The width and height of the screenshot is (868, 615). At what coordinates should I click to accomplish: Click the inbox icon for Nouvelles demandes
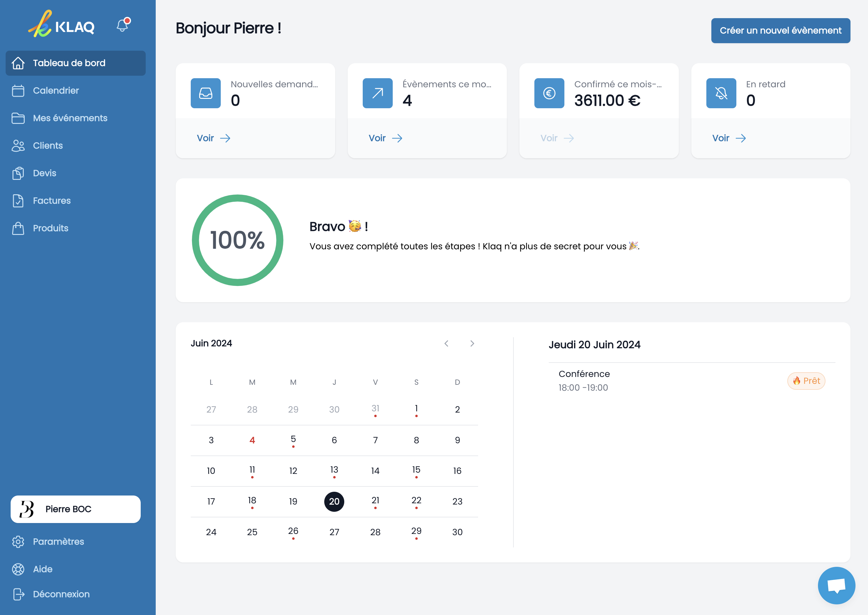(205, 93)
